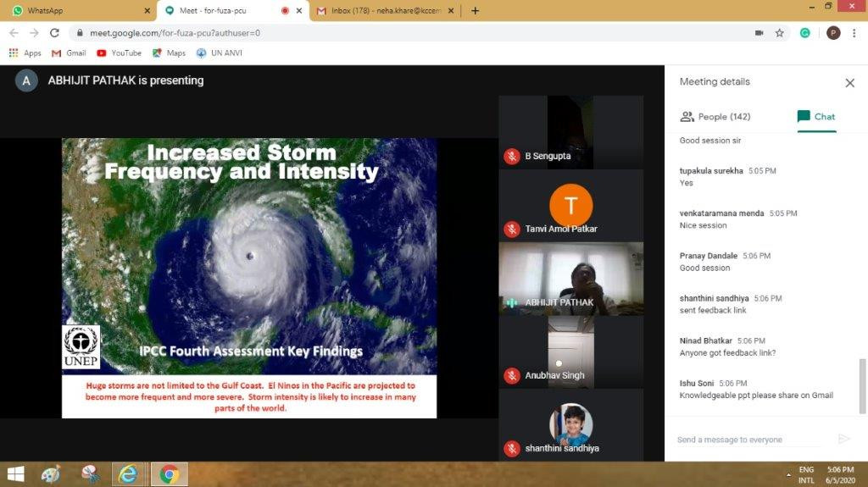868x487 pixels.
Task: Click the send message arrow icon
Action: point(843,439)
